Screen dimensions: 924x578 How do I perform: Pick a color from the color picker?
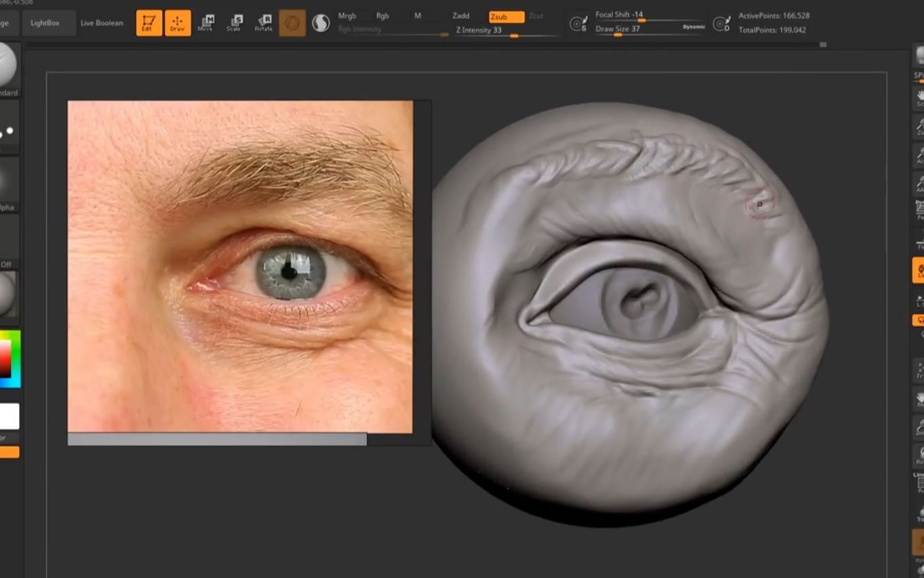point(9,359)
